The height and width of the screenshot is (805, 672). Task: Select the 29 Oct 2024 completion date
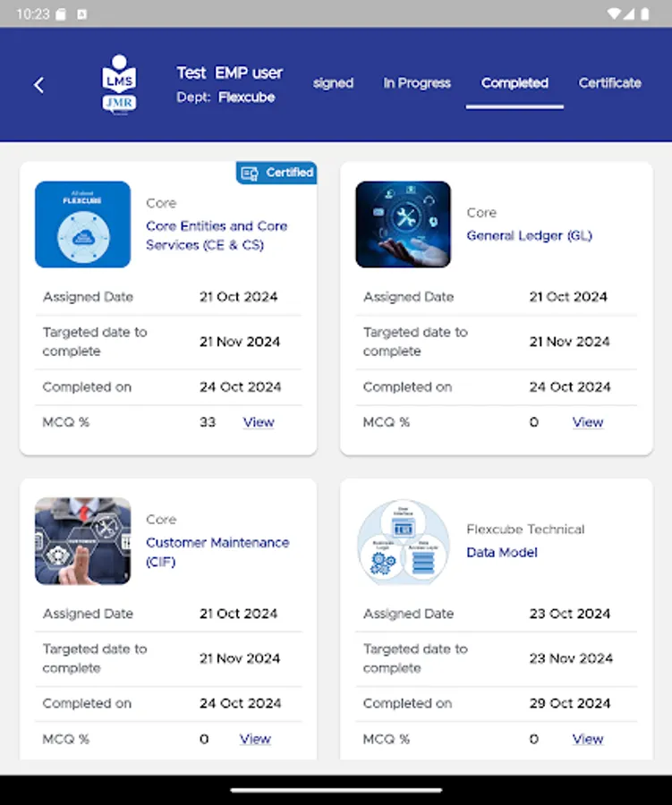tap(570, 703)
